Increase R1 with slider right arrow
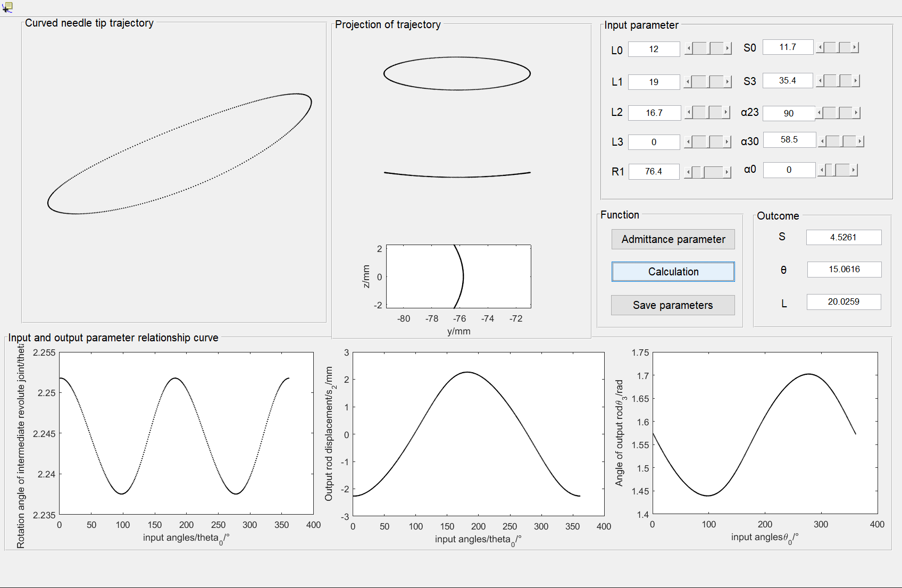This screenshot has width=902, height=588. [x=727, y=172]
